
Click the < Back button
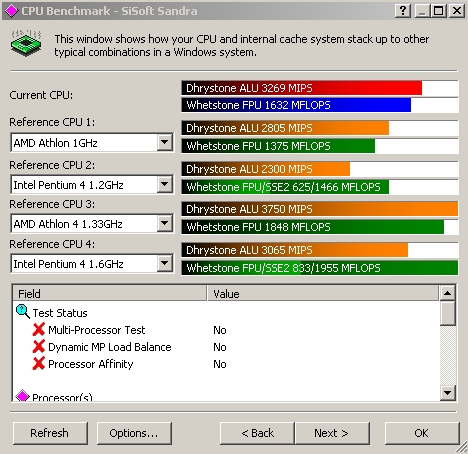257,433
